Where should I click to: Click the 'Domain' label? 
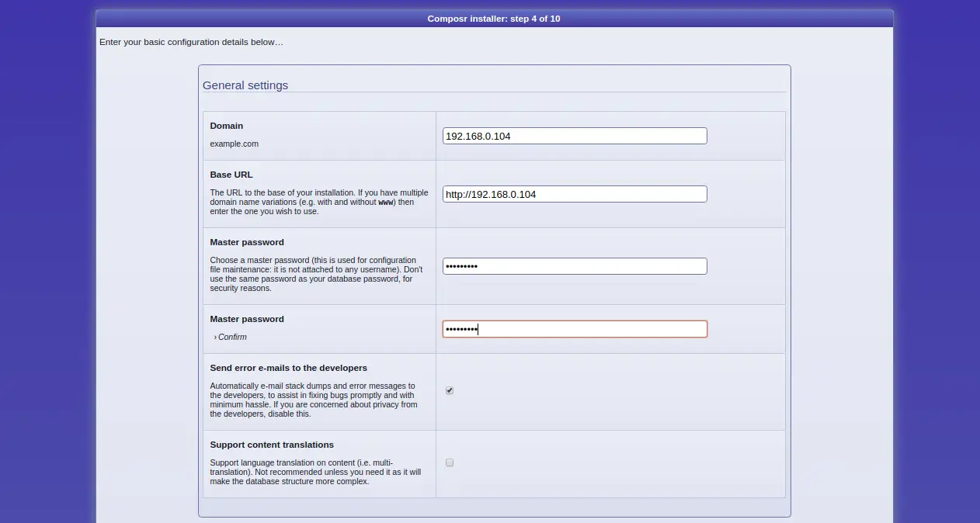(x=227, y=126)
